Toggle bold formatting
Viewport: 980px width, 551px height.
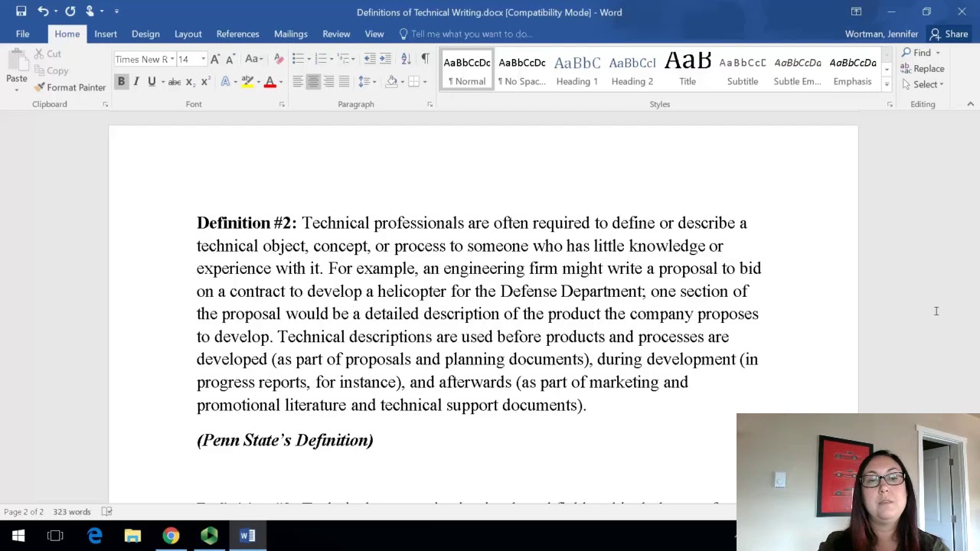(121, 82)
